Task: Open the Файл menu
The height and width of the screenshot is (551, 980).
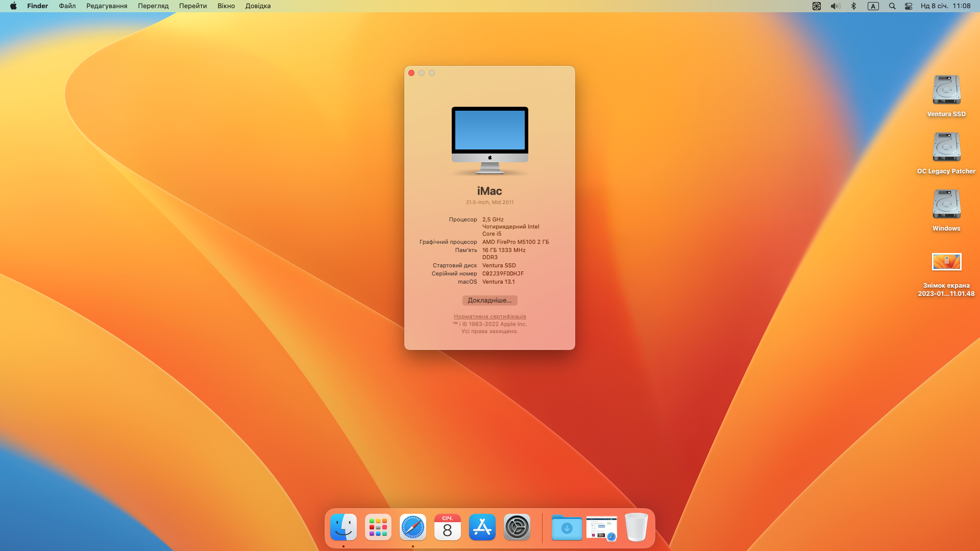Action: click(x=67, y=6)
